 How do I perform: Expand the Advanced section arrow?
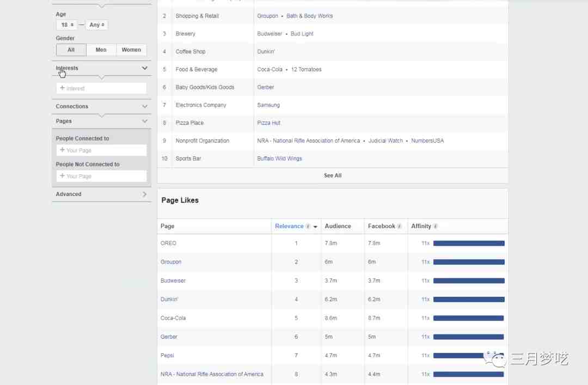pos(145,194)
